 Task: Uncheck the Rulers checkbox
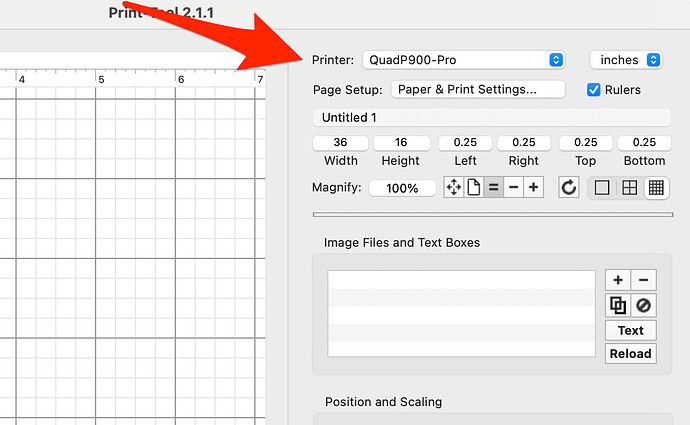(x=593, y=89)
